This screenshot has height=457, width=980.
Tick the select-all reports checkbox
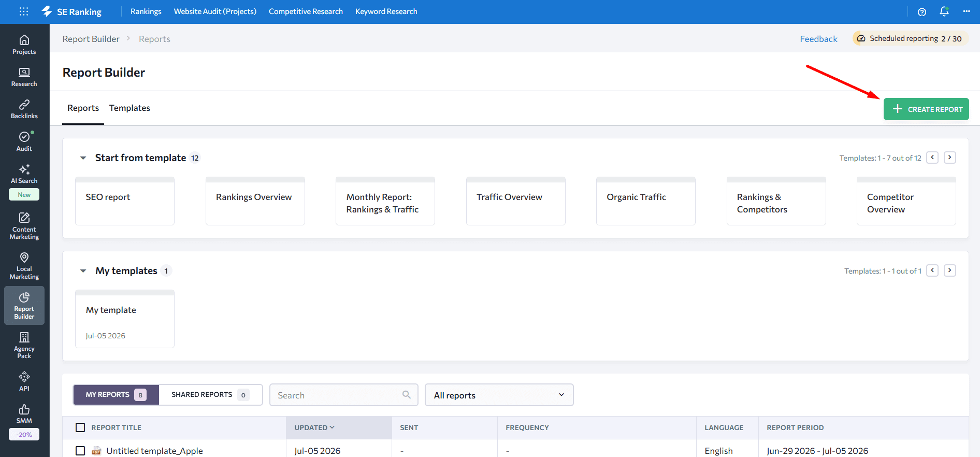click(x=80, y=427)
